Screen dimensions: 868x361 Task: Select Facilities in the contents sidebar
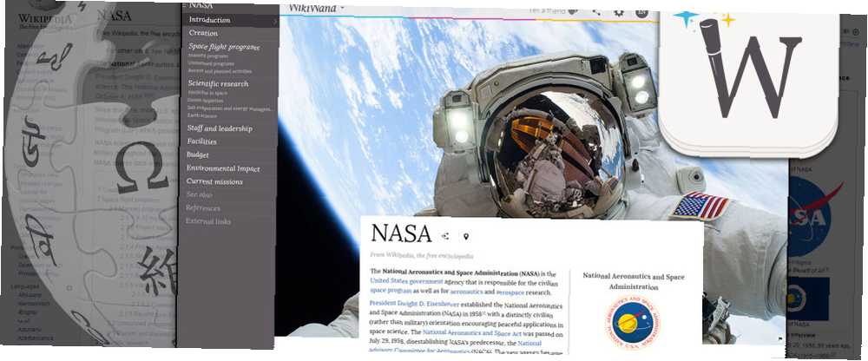point(201,141)
